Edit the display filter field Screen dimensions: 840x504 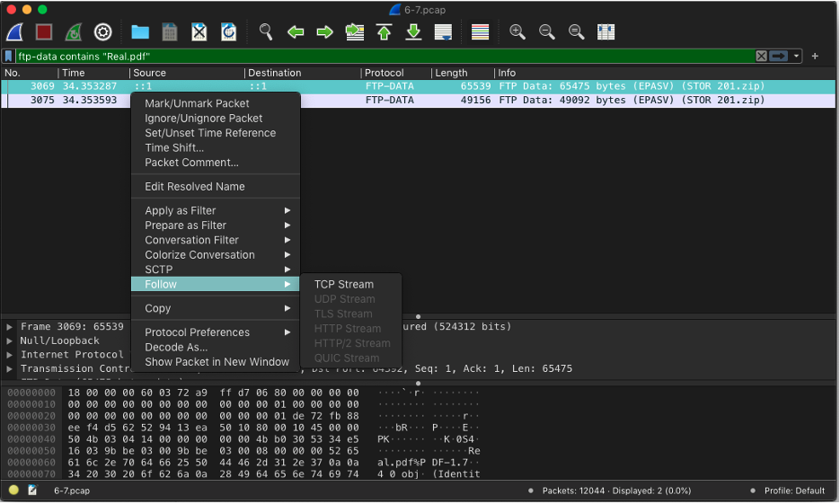point(385,57)
